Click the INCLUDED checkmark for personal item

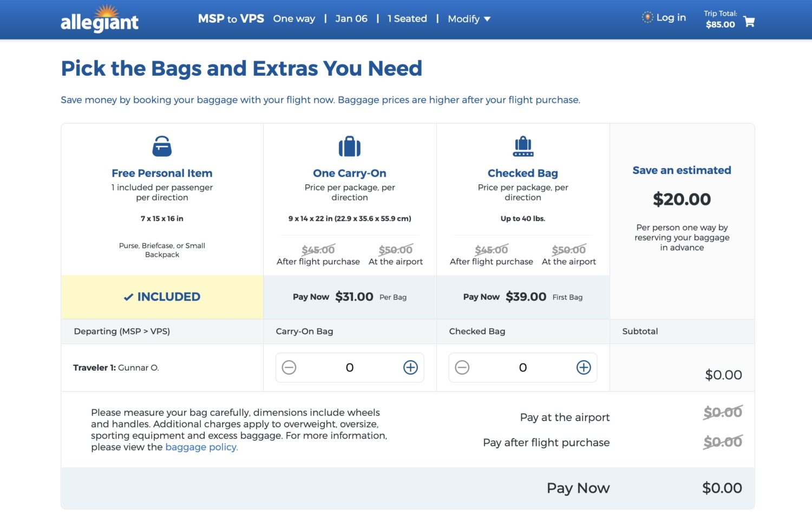pyautogui.click(x=128, y=297)
